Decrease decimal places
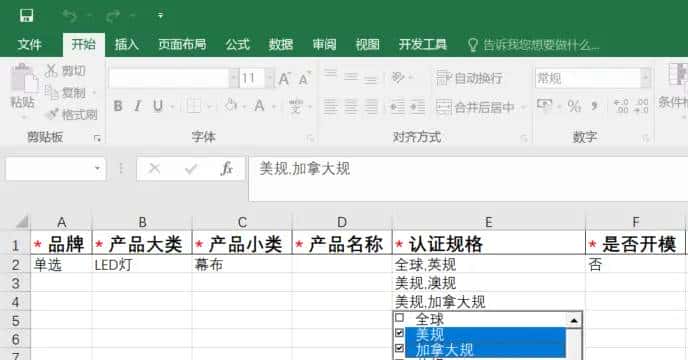 (641, 105)
